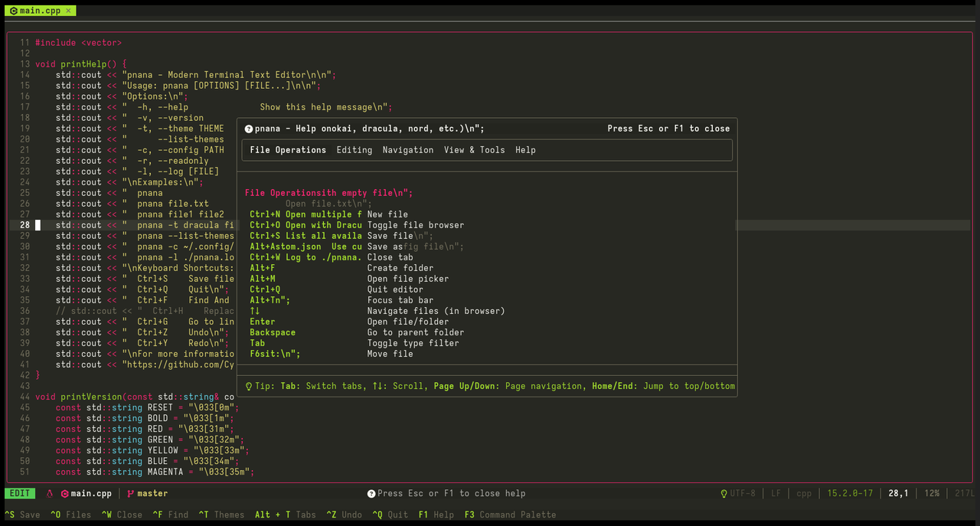Image resolution: width=980 pixels, height=526 pixels.
Task: Click the lightbulb icon before UTF-8
Action: pos(724,494)
